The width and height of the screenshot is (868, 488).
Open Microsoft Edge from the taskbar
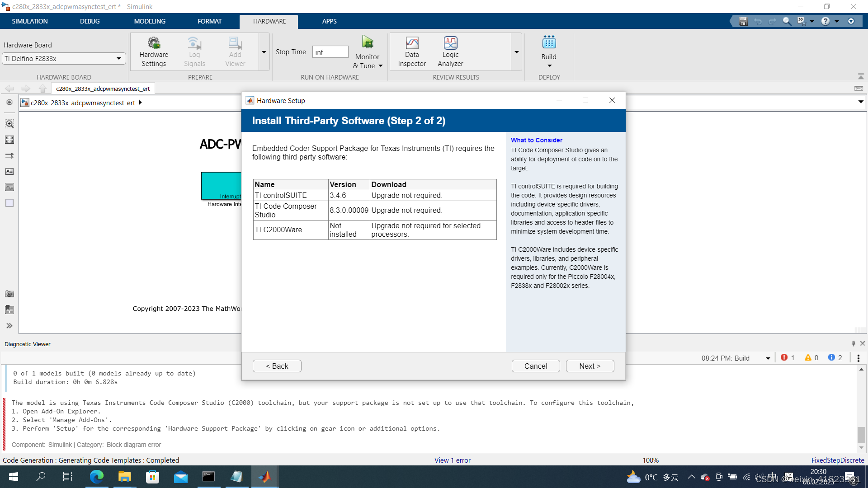coord(97,476)
